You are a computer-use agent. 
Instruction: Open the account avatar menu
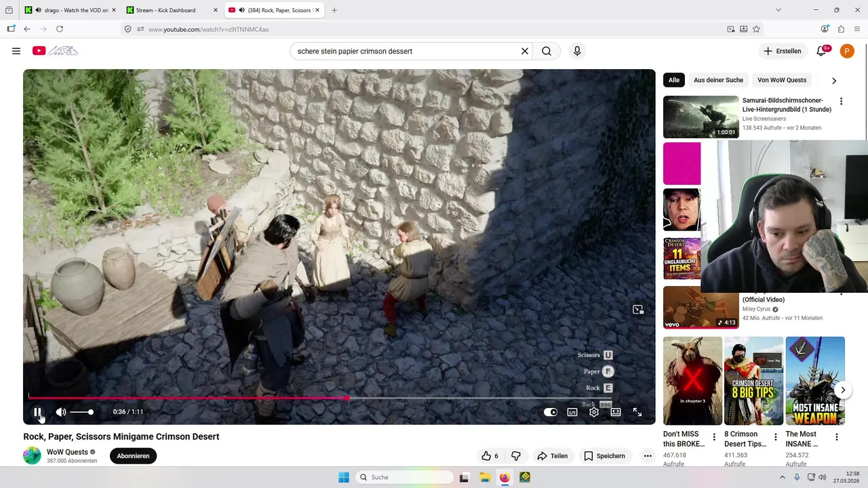click(847, 51)
